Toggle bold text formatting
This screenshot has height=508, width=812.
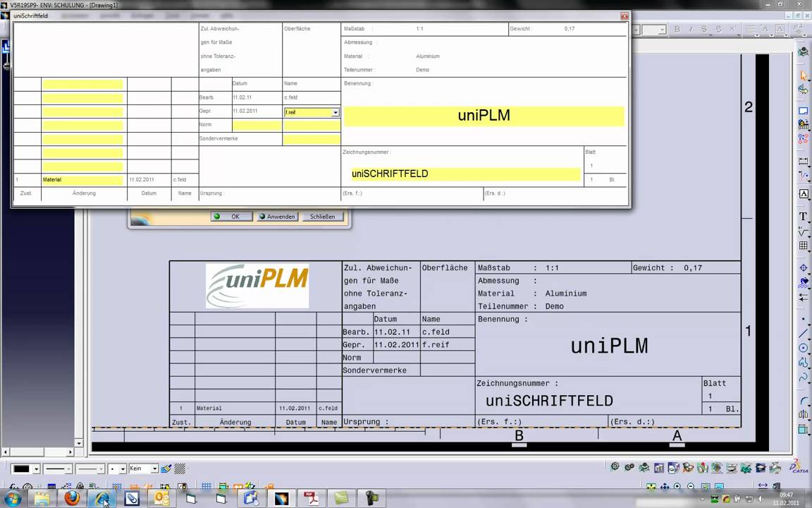coord(677,30)
